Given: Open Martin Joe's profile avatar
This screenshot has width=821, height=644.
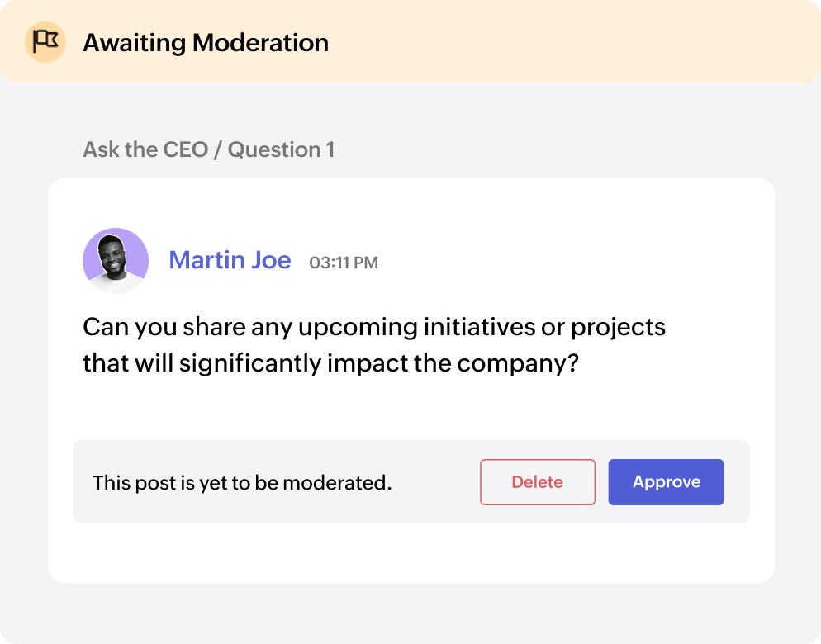Looking at the screenshot, I should click(116, 261).
